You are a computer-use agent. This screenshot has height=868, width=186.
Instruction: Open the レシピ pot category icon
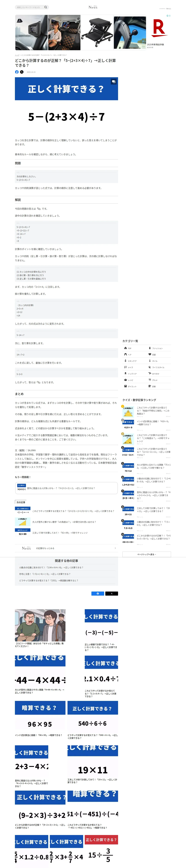126,380
